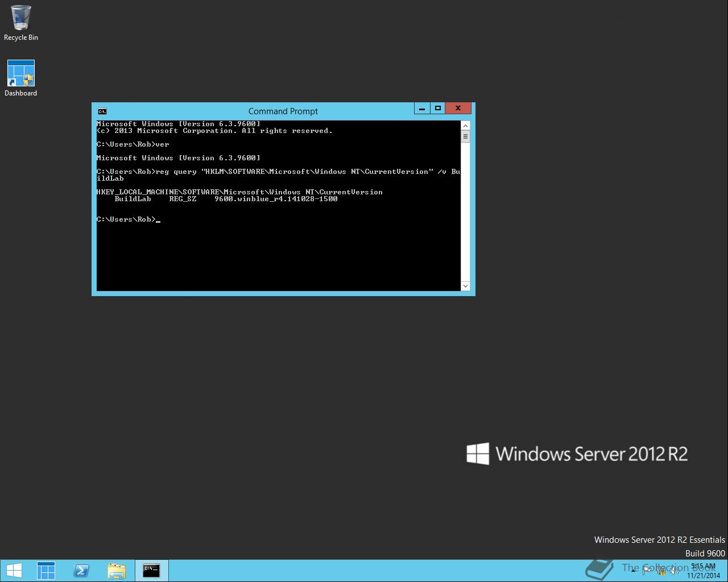728x582 pixels.
Task: Close the Command Prompt window
Action: click(x=458, y=108)
